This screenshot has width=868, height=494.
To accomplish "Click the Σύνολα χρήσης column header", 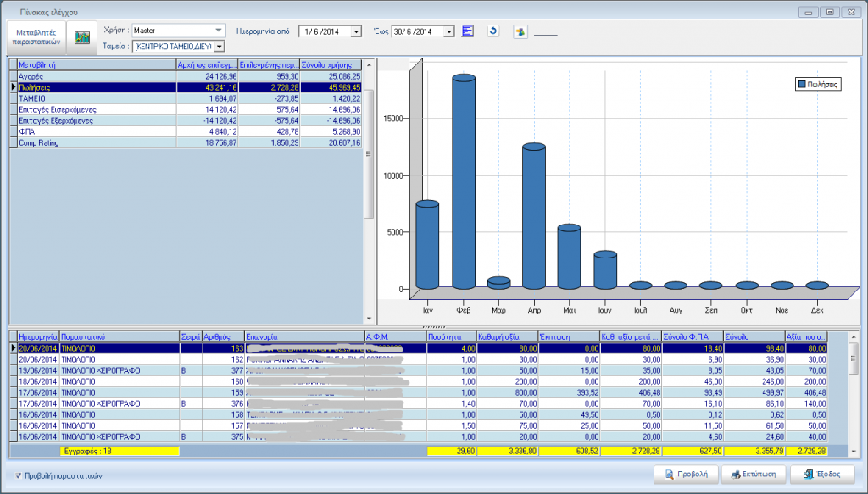I will tap(331, 64).
